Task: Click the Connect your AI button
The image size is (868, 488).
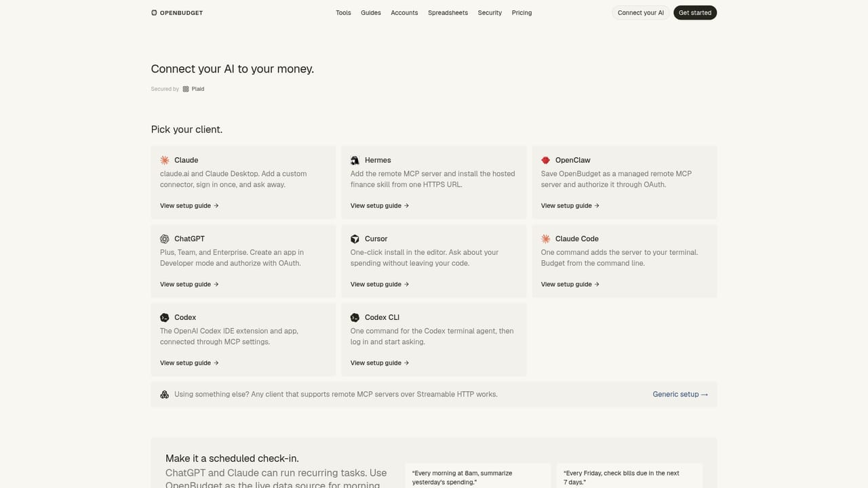Action: tap(641, 13)
